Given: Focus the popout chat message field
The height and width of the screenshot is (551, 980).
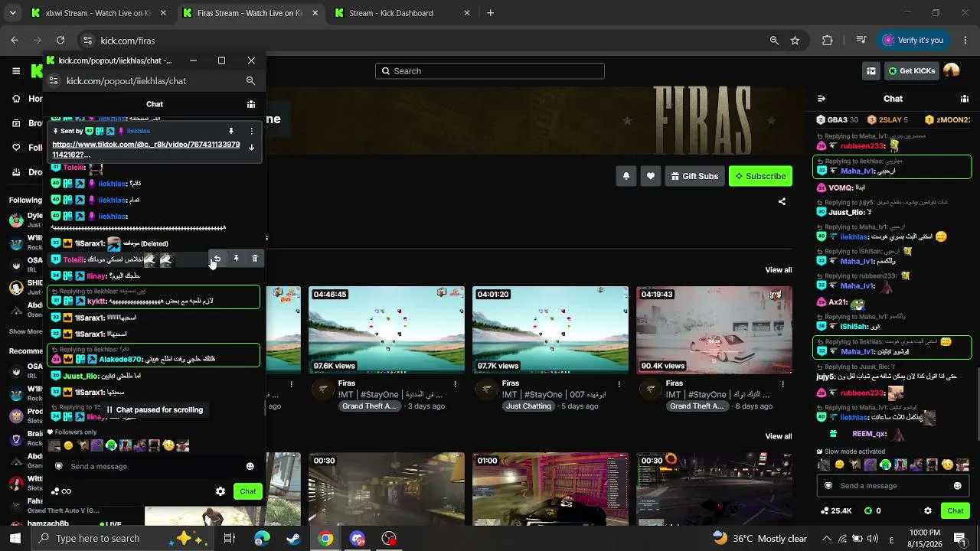Looking at the screenshot, I should tap(153, 466).
